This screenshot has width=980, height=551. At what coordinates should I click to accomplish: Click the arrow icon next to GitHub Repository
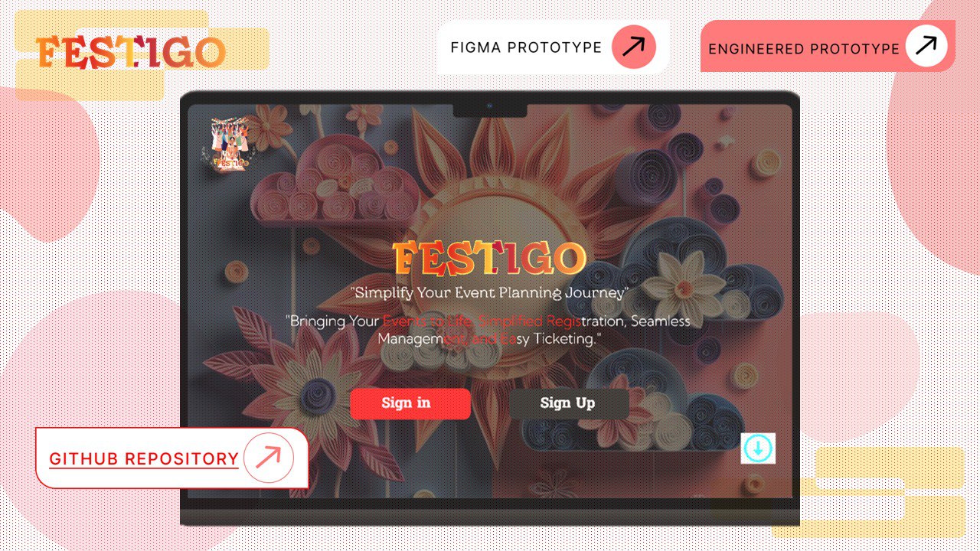click(268, 458)
